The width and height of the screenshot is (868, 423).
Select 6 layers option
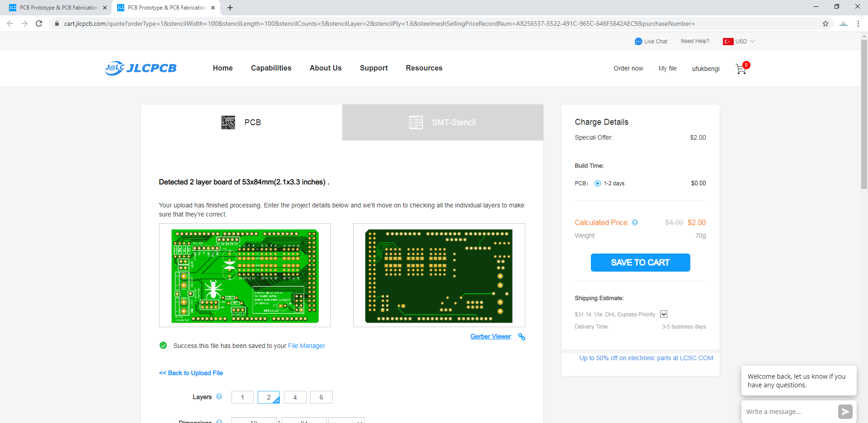(x=321, y=397)
